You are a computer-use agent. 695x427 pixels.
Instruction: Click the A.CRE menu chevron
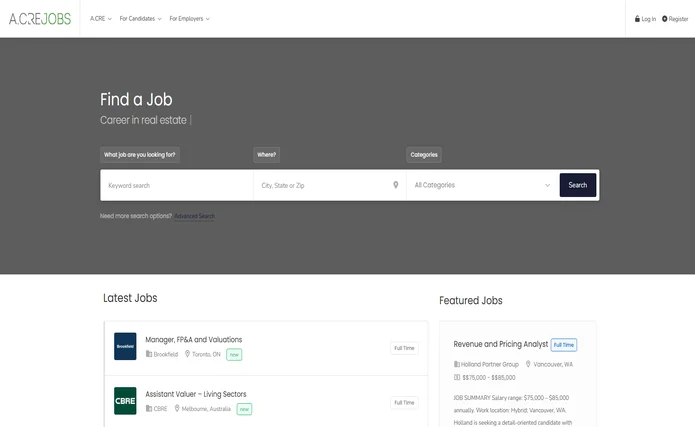coord(109,19)
